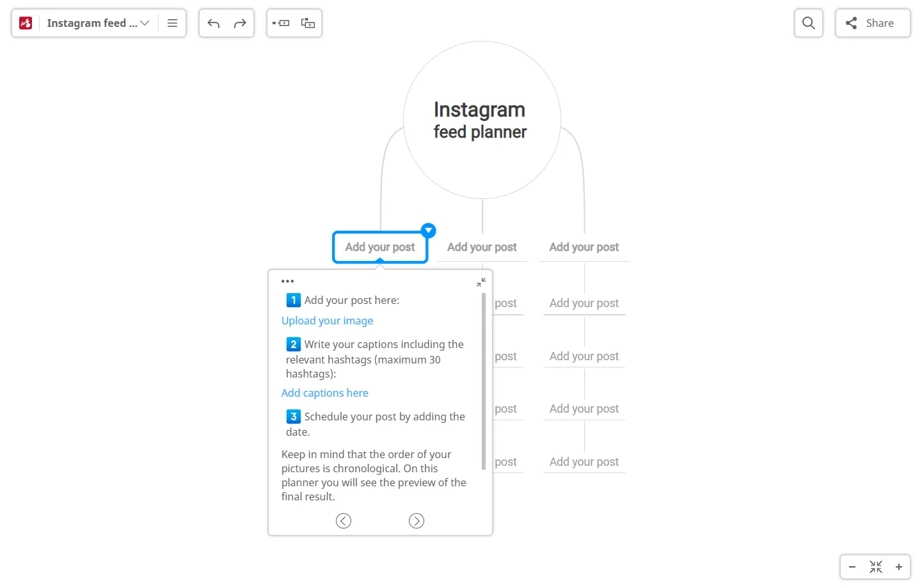Collapse the note popup
Screen dimensions: 922x588
click(x=481, y=282)
